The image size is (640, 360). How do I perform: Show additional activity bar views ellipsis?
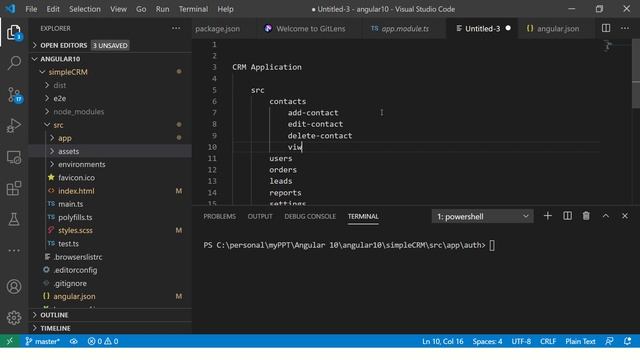(14, 250)
